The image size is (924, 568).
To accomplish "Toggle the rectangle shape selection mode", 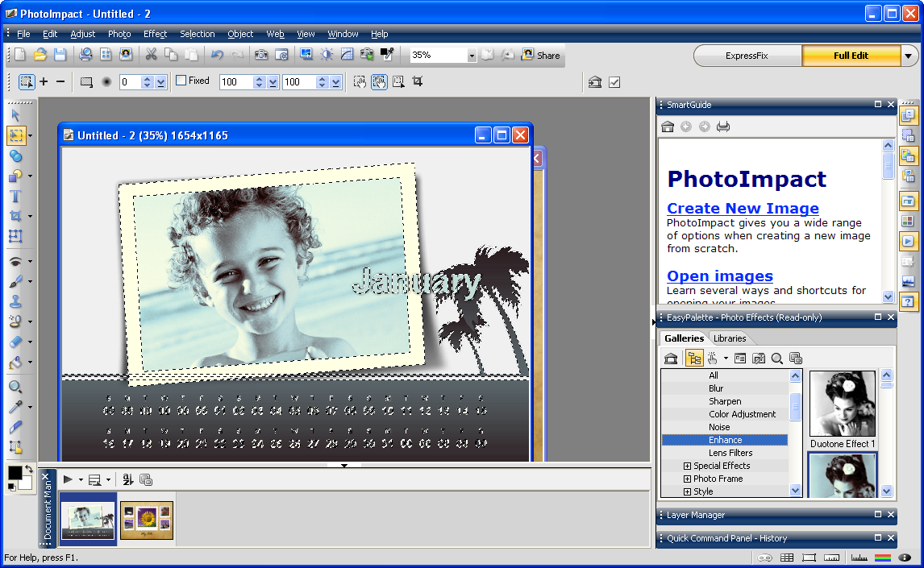I will 86,82.
